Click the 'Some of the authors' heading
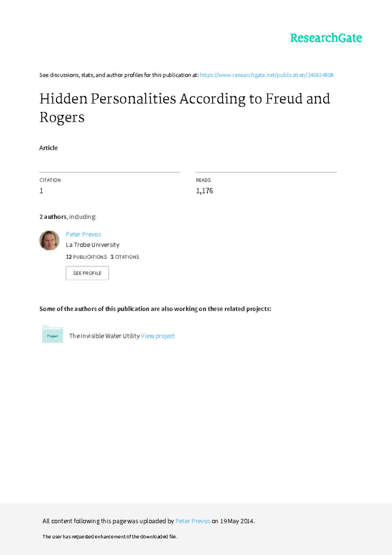 (x=155, y=309)
